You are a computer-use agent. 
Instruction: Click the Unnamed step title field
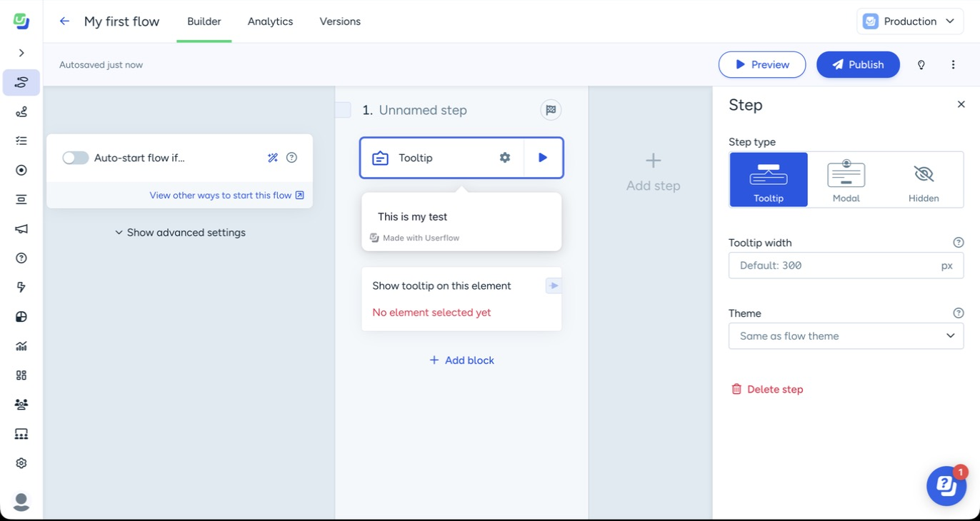click(423, 110)
